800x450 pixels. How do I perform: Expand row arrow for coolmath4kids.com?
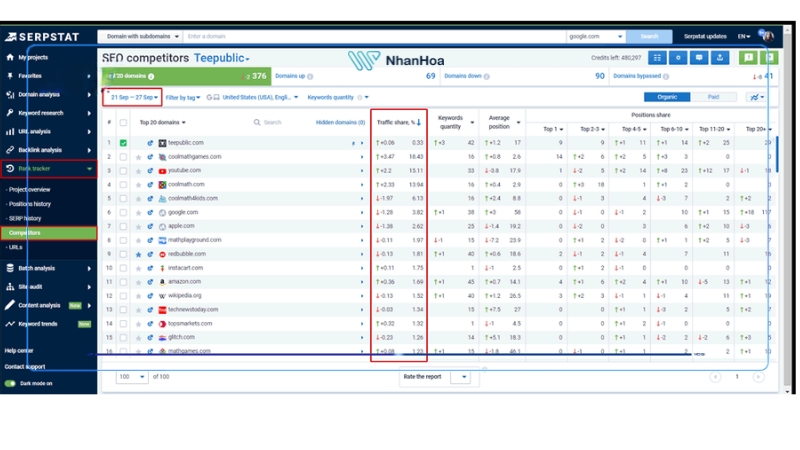point(362,199)
